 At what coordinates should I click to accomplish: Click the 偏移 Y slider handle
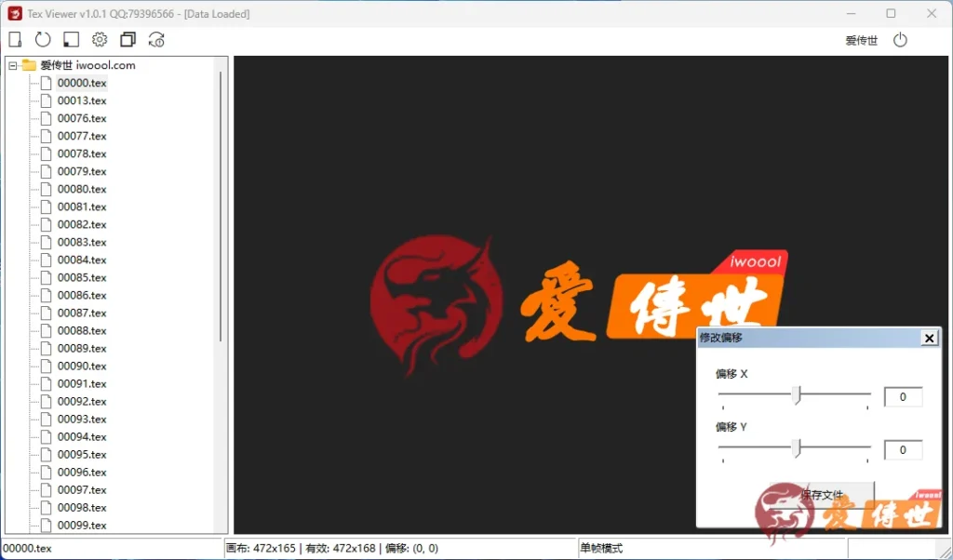[797, 448]
